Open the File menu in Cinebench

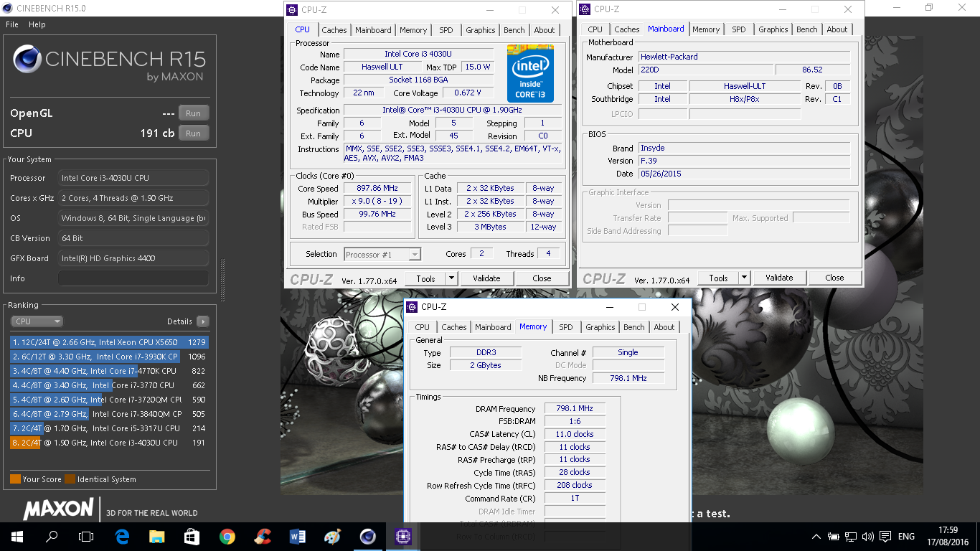tap(12, 24)
